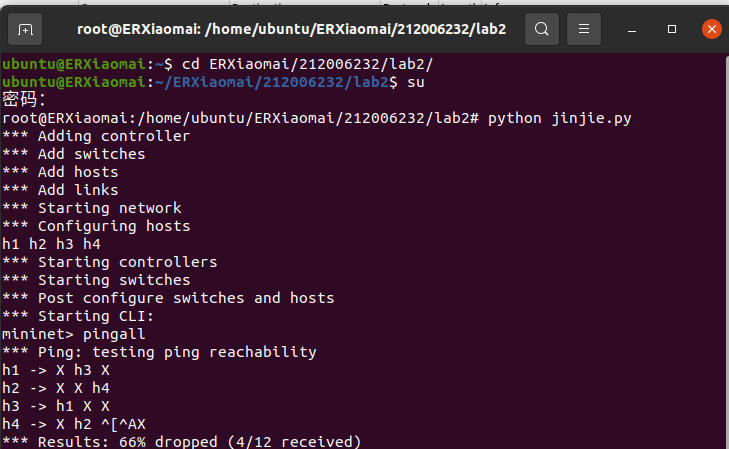Click the '*** Adding controller' output line
Screen dimensions: 729x449
[x=96, y=136]
